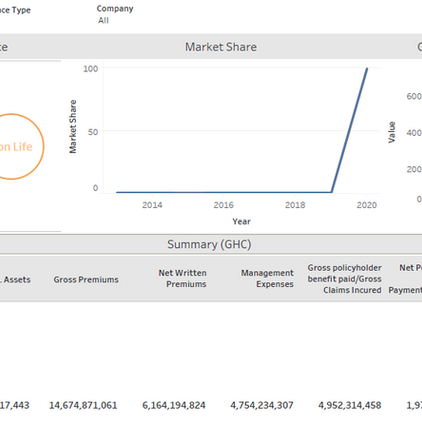Click the value 6,164,194,824
Image resolution: width=422 pixels, height=422 pixels.
click(x=174, y=405)
